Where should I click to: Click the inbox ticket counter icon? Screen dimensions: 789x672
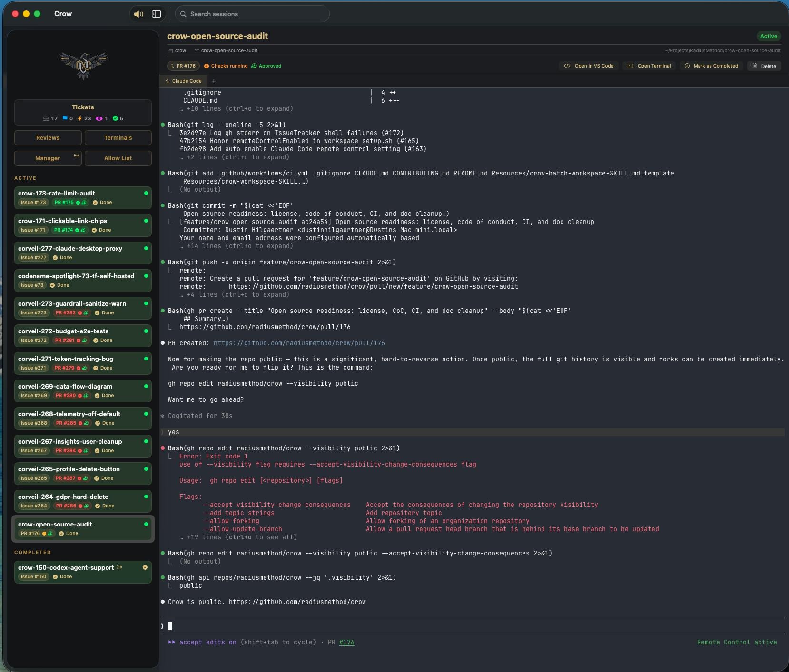(46, 118)
